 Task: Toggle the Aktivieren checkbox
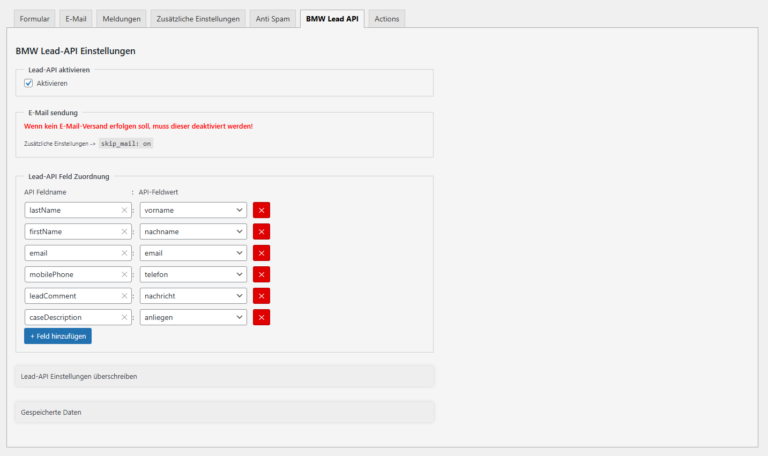click(28, 83)
